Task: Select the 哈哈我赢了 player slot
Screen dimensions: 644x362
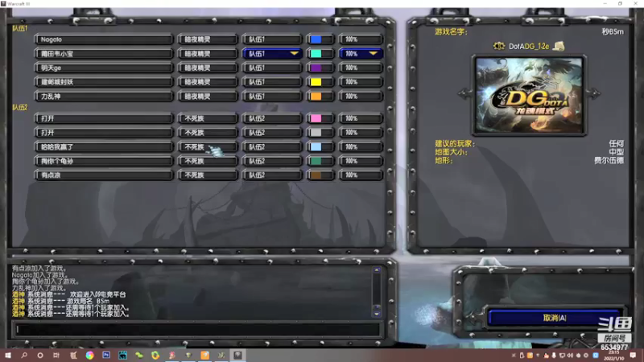Action: point(104,146)
